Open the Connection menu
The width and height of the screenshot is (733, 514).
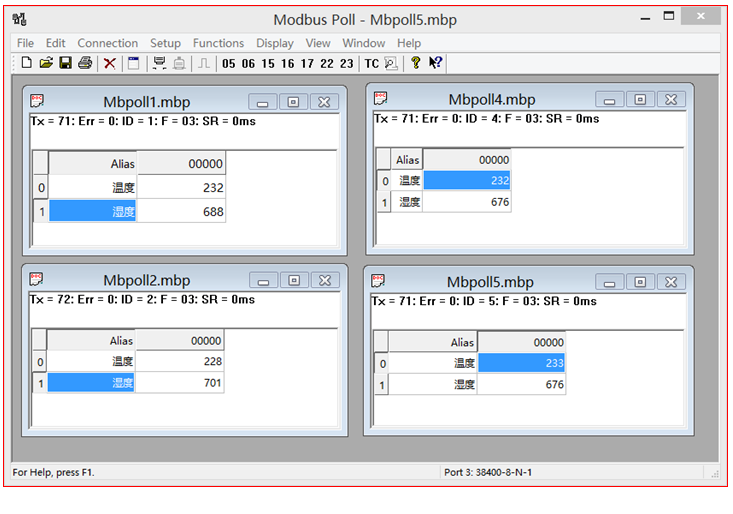click(108, 43)
